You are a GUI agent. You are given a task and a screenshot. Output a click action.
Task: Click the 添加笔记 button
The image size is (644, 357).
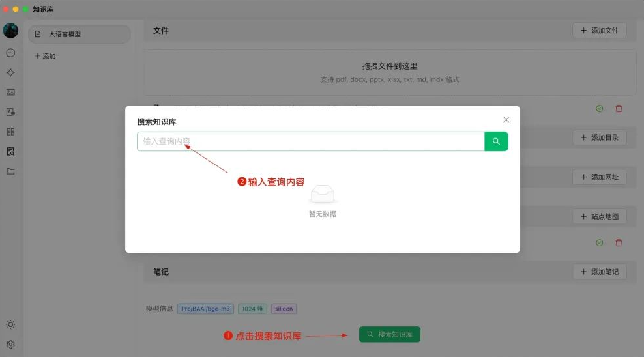coord(599,272)
